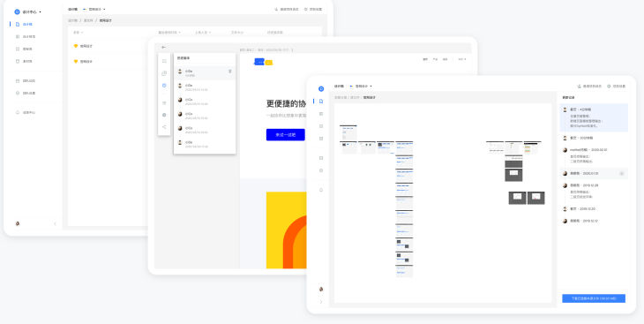
Task: Click the share icon in preview toolbar
Action: pos(164,126)
